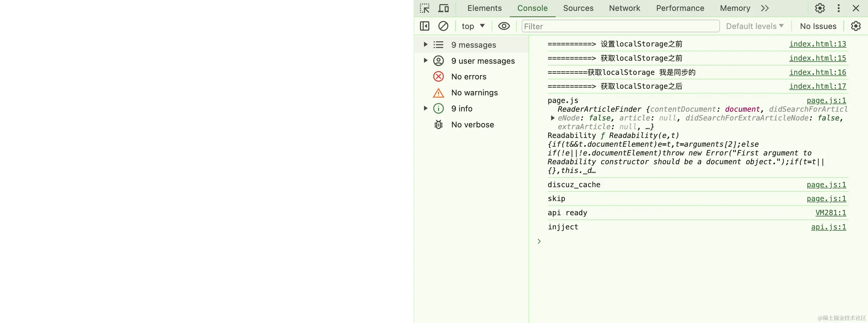Open the Default levels dropdown
868x323 pixels.
click(755, 26)
